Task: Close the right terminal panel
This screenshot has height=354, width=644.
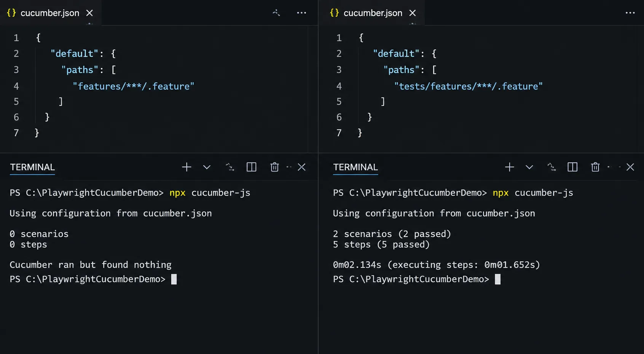Action: point(630,167)
